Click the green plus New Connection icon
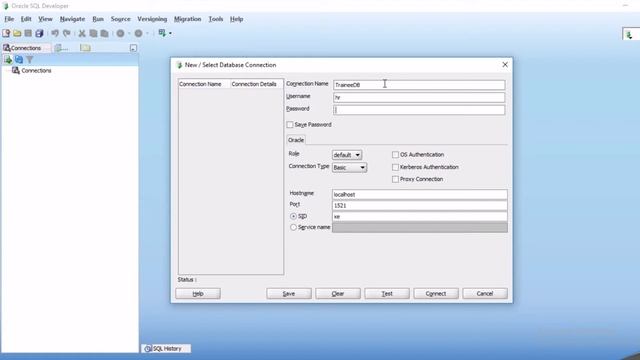 8,60
